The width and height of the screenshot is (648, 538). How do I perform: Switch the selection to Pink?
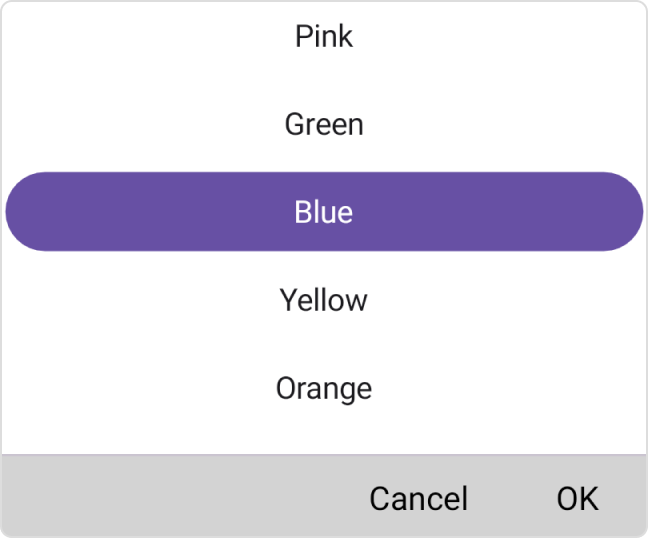click(x=324, y=37)
